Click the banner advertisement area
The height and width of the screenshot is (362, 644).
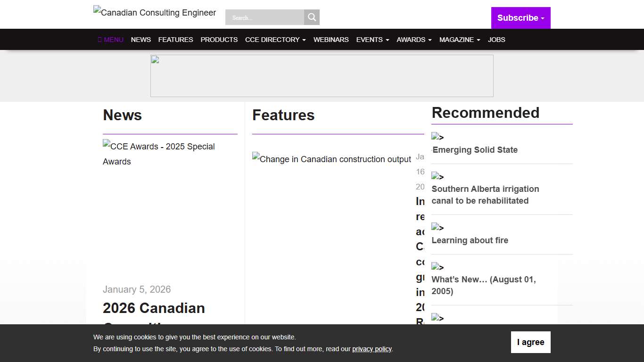(x=322, y=75)
